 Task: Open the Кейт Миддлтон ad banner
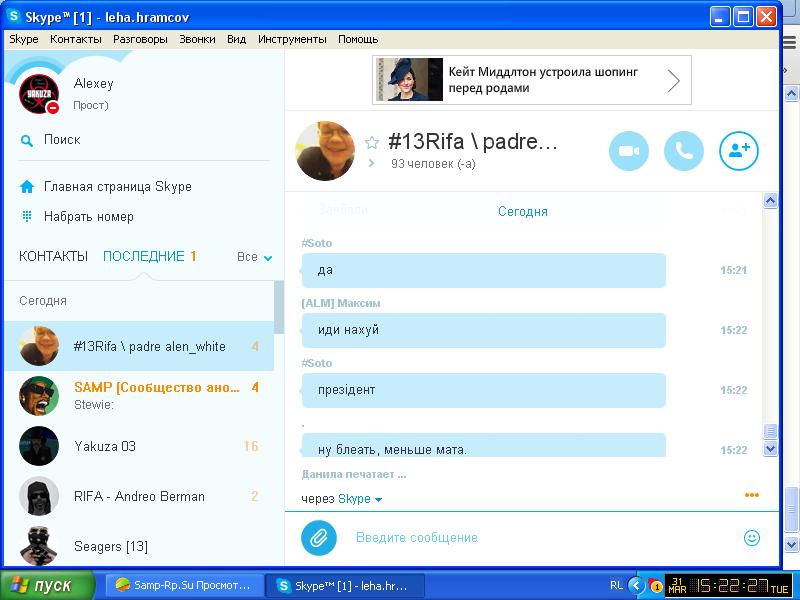click(532, 80)
